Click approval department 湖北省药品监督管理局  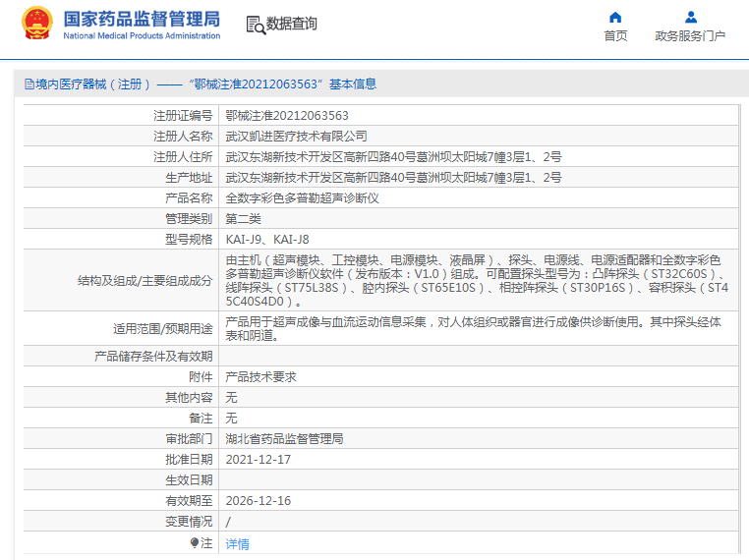284,438
